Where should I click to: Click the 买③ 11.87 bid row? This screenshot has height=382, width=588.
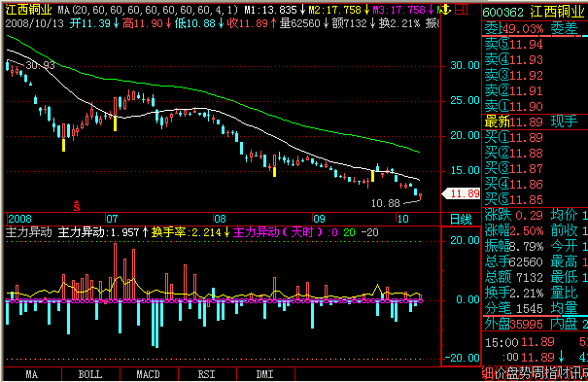coord(514,169)
